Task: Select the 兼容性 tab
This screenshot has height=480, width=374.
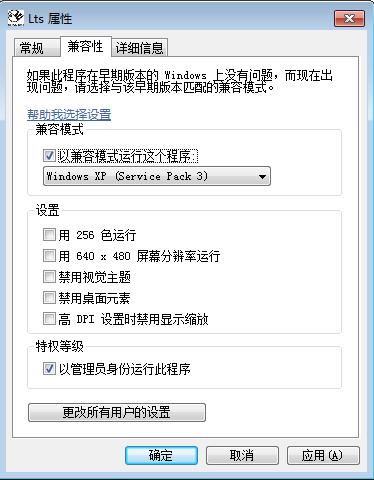Action: tap(85, 46)
